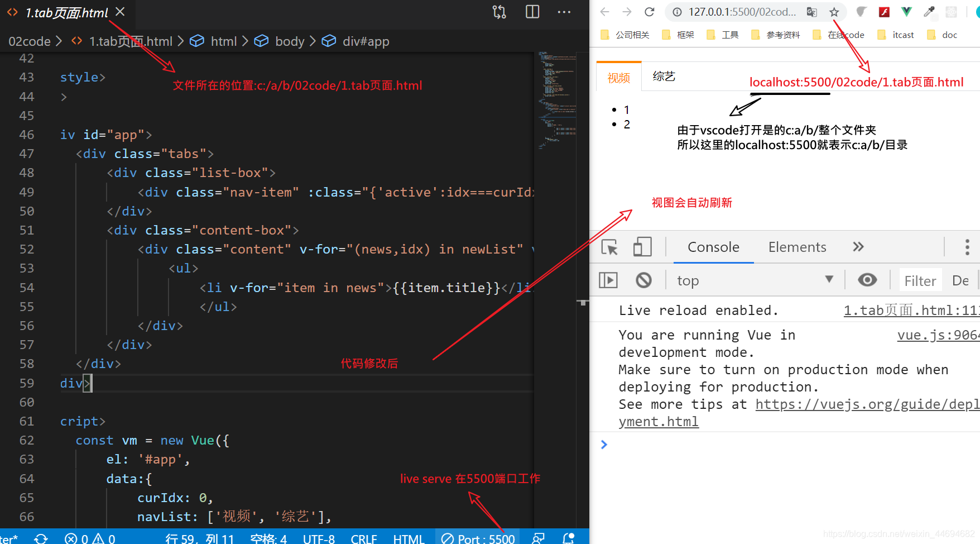Screen dimensions: 980x544
Task: Click the translate page icon
Action: point(812,12)
